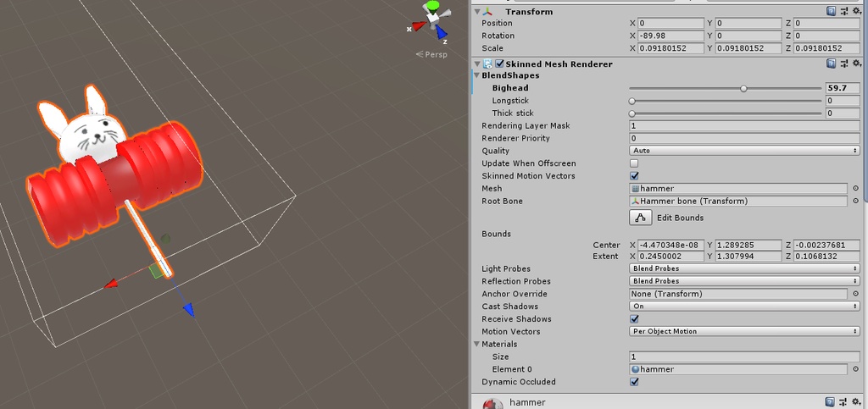Image resolution: width=868 pixels, height=409 pixels.
Task: Open hammer material preset selector
Action: click(x=844, y=402)
